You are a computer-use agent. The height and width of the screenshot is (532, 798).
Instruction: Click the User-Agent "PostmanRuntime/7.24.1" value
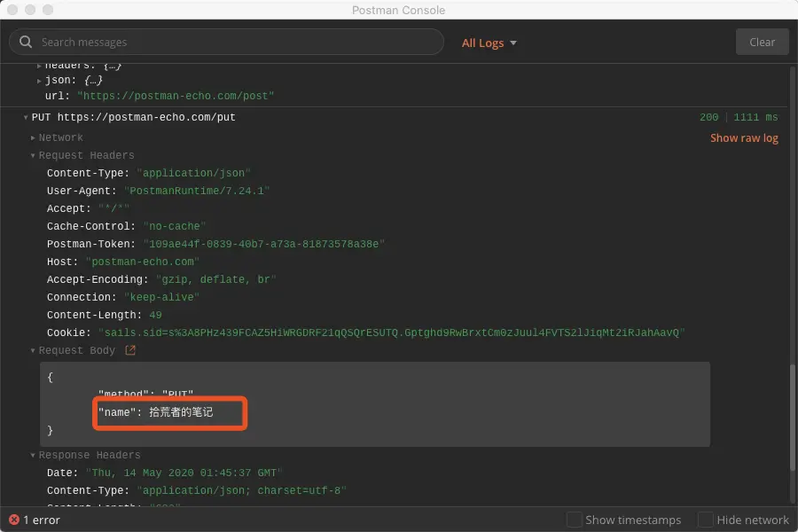click(197, 191)
